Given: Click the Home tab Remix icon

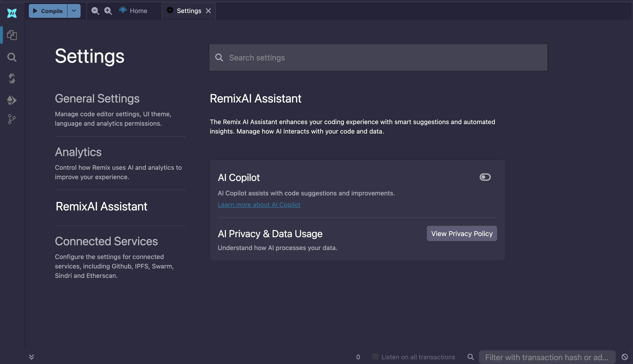Looking at the screenshot, I should point(123,10).
